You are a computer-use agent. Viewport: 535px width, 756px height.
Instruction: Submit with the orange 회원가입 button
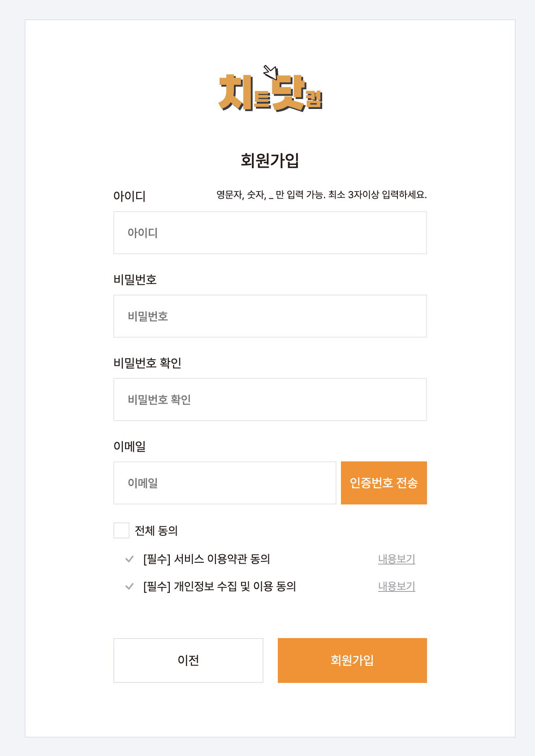352,660
